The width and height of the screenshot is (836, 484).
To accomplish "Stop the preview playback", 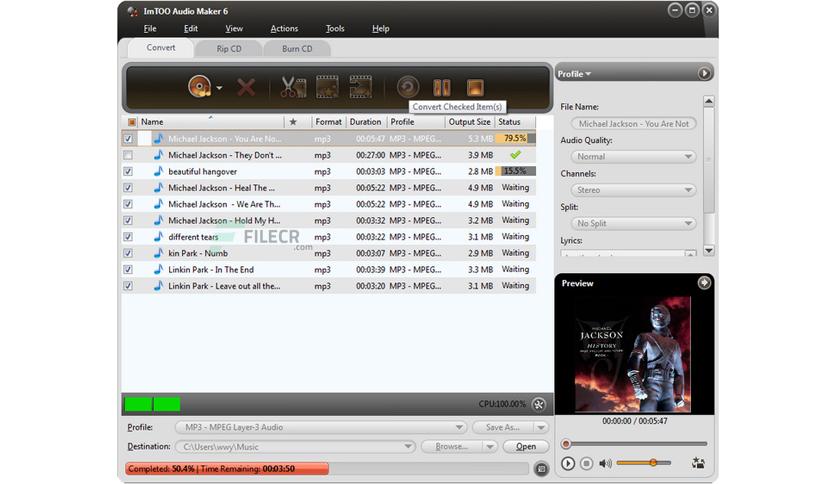I will click(x=586, y=464).
